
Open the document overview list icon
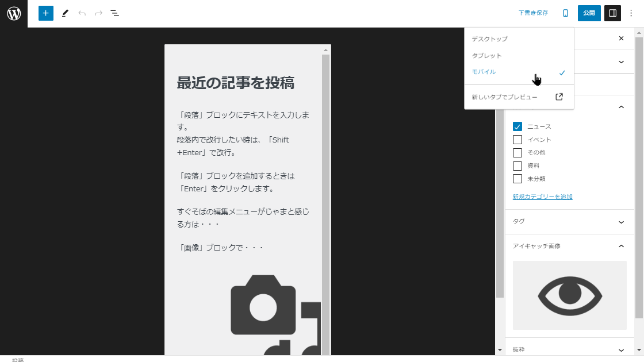pyautogui.click(x=115, y=13)
